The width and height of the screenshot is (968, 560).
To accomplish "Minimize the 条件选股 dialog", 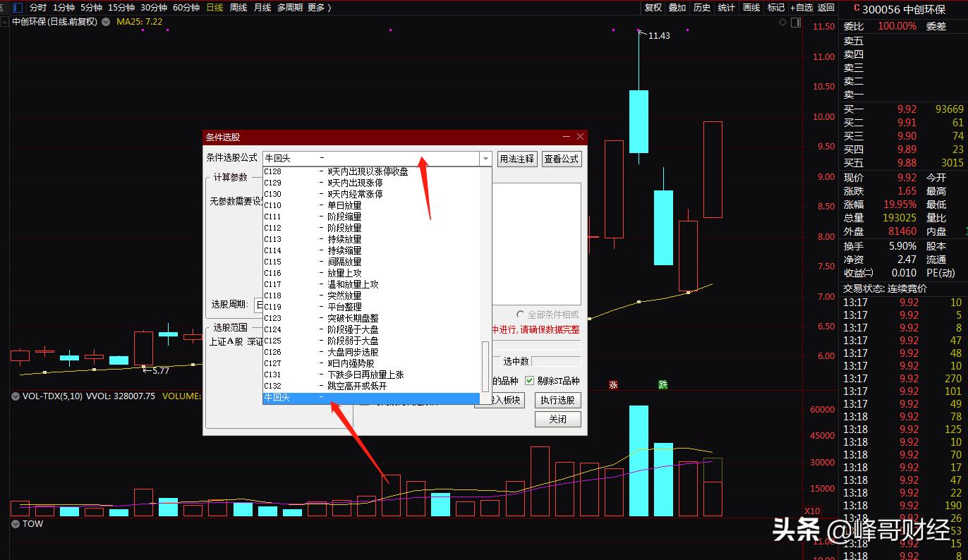I will (567, 137).
